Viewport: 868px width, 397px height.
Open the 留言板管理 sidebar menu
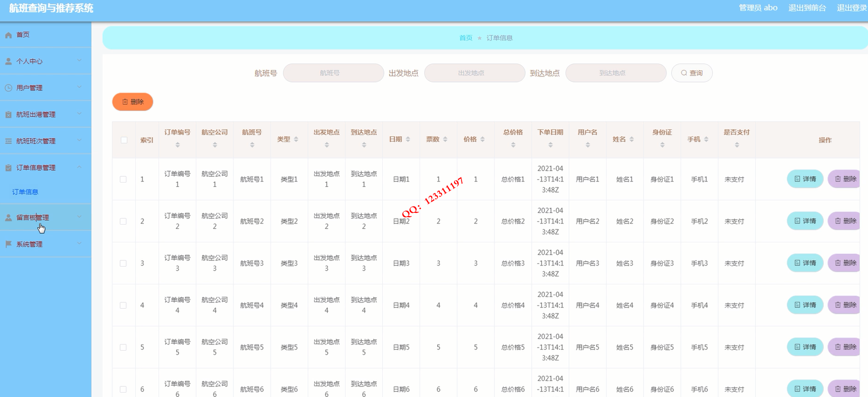pos(45,218)
